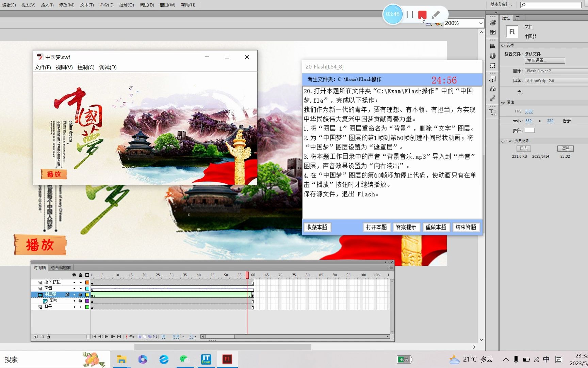Click the orange outline swatch of 播放按钮 layer
588x368 pixels.
click(87, 282)
